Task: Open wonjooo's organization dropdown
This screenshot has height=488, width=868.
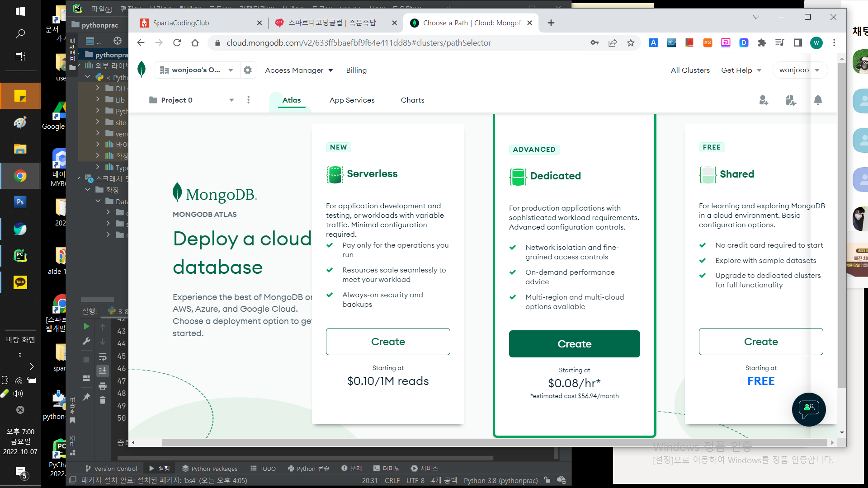Action: coord(197,70)
